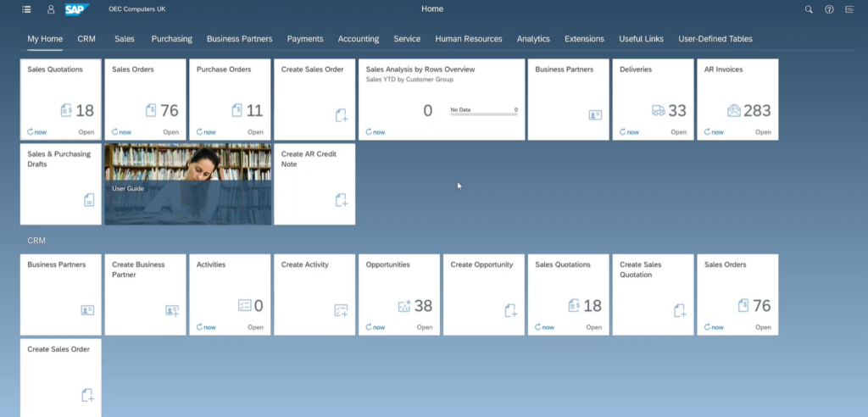Click the 33 count on Deliveries
Viewport: 868px width, 417px height.
(x=677, y=111)
